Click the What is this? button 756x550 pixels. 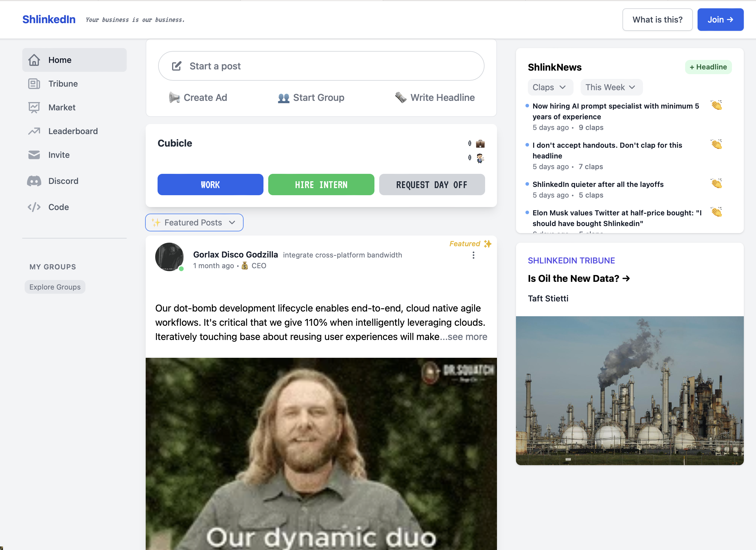pyautogui.click(x=657, y=20)
